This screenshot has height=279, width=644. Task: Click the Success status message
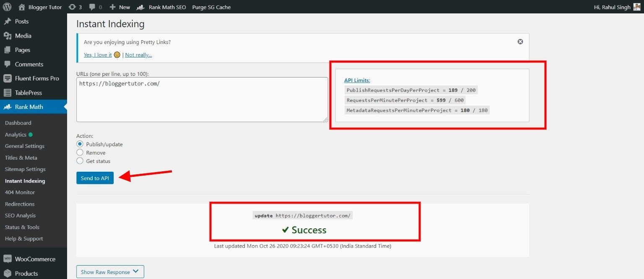(304, 230)
